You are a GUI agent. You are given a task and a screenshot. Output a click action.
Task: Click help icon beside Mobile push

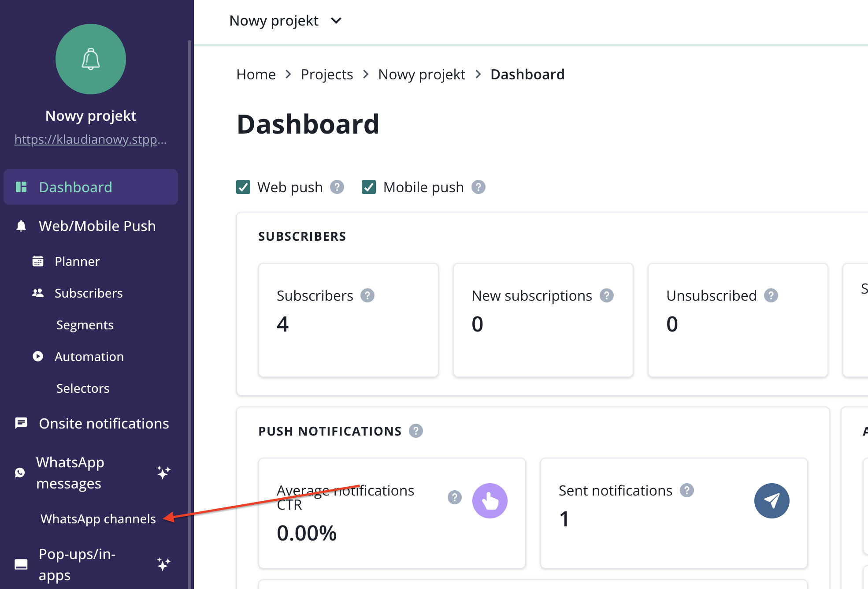click(x=479, y=187)
